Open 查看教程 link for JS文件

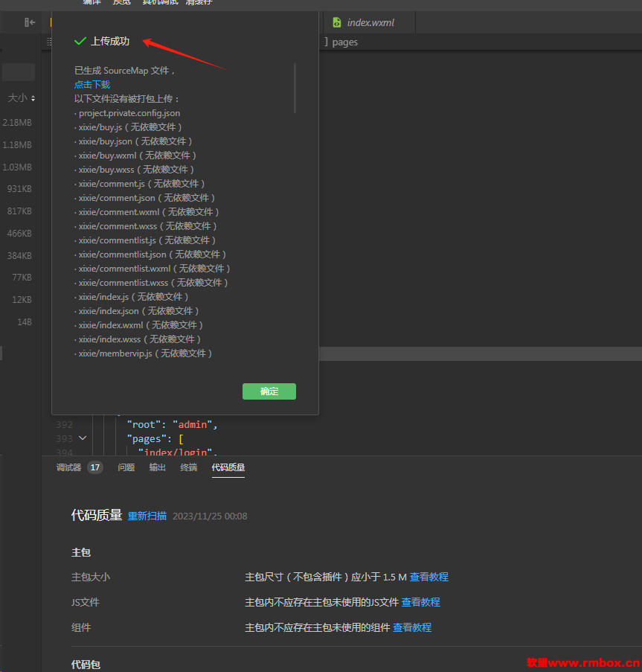pyautogui.click(x=420, y=602)
